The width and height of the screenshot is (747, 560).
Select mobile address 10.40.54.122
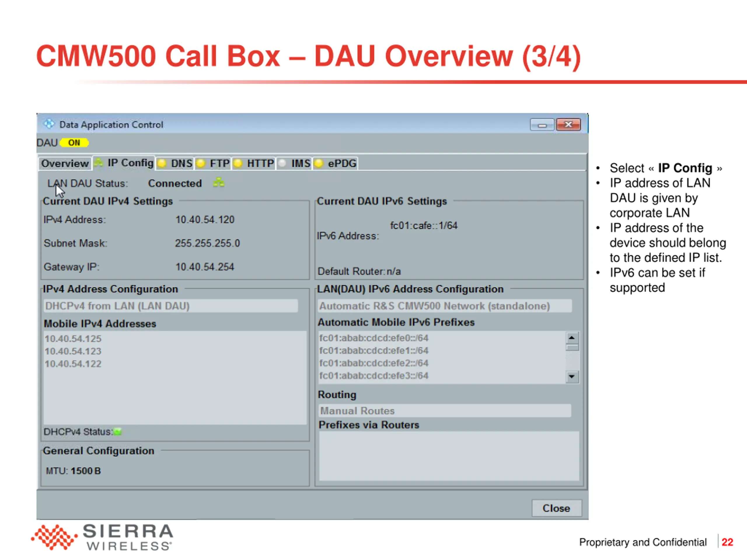(x=73, y=364)
